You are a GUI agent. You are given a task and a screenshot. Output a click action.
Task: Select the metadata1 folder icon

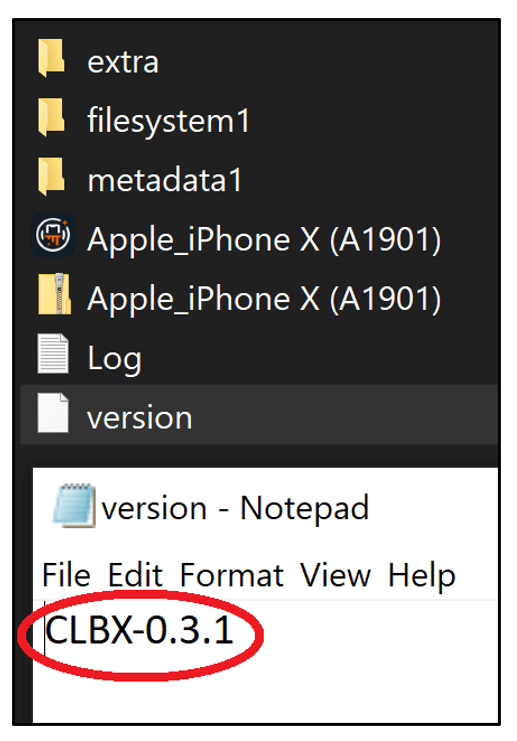[x=51, y=177]
